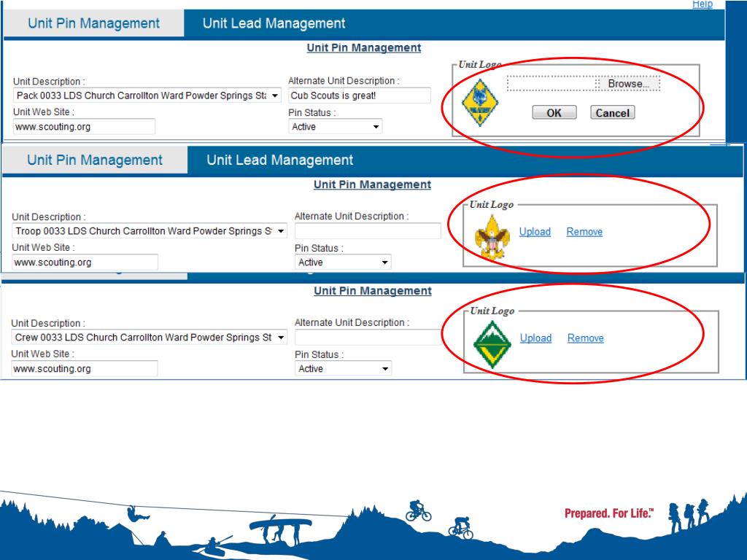This screenshot has height=560, width=747.
Task: Click Unit Web Site field in Pack section
Action: [x=85, y=127]
